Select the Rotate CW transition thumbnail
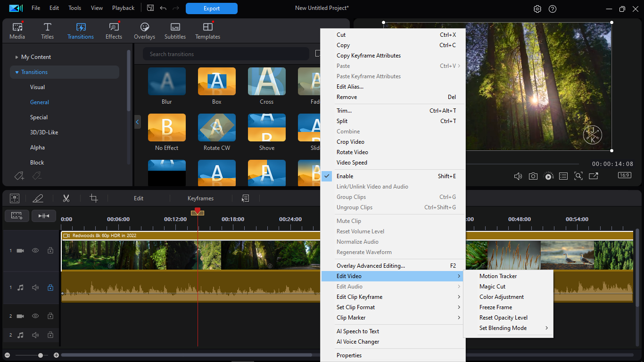Image resolution: width=644 pixels, height=362 pixels. point(217,128)
